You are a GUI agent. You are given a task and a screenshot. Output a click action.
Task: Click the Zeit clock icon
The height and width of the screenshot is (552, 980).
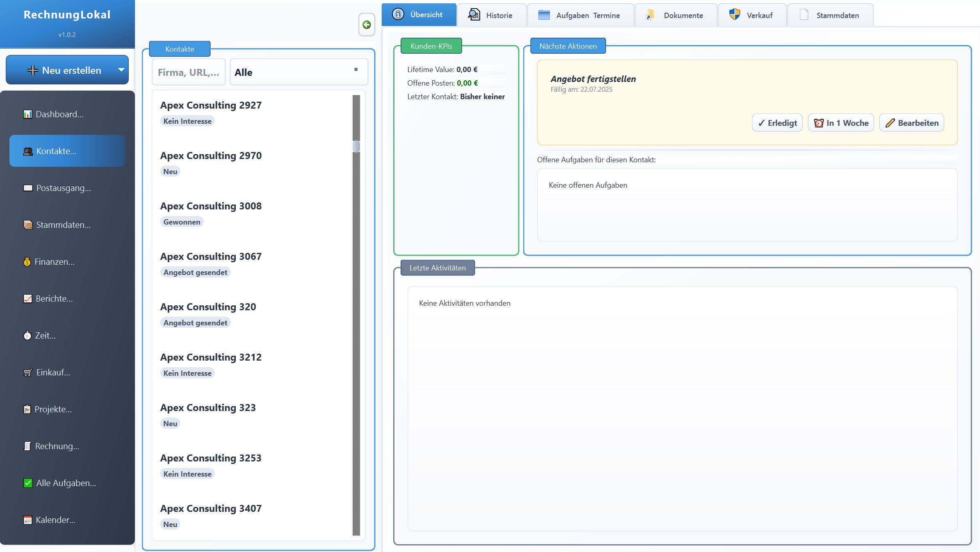[x=27, y=335]
